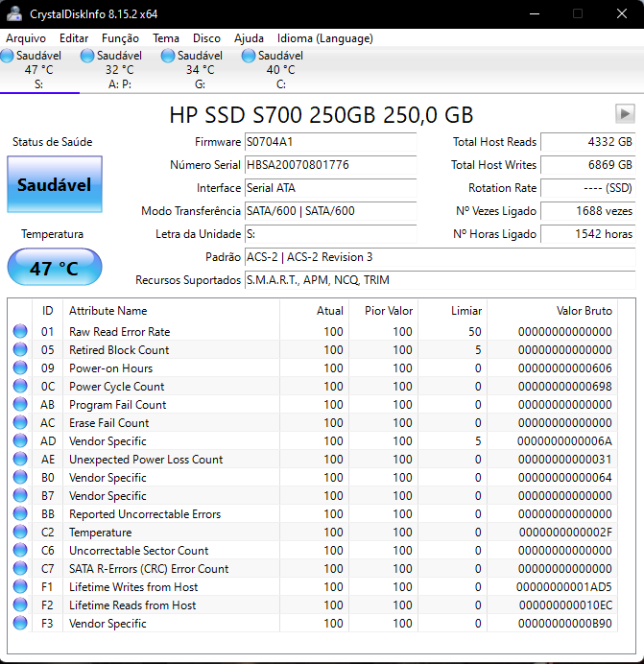Screen dimensions: 644x664
Task: Close the CrystalDiskInfo window
Action: coord(622,14)
